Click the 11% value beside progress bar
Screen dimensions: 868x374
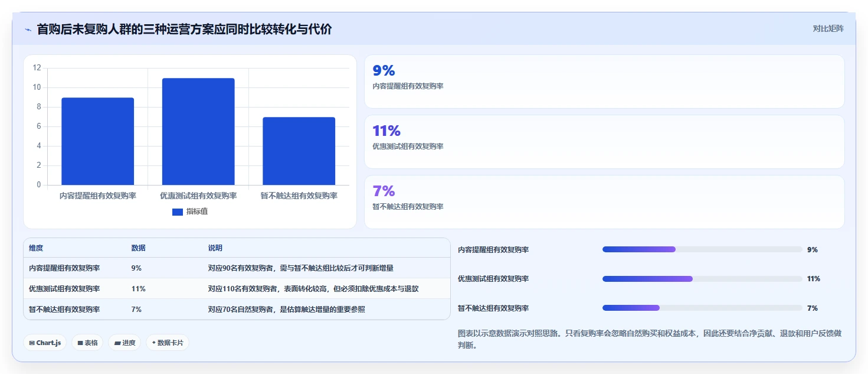pyautogui.click(x=814, y=279)
